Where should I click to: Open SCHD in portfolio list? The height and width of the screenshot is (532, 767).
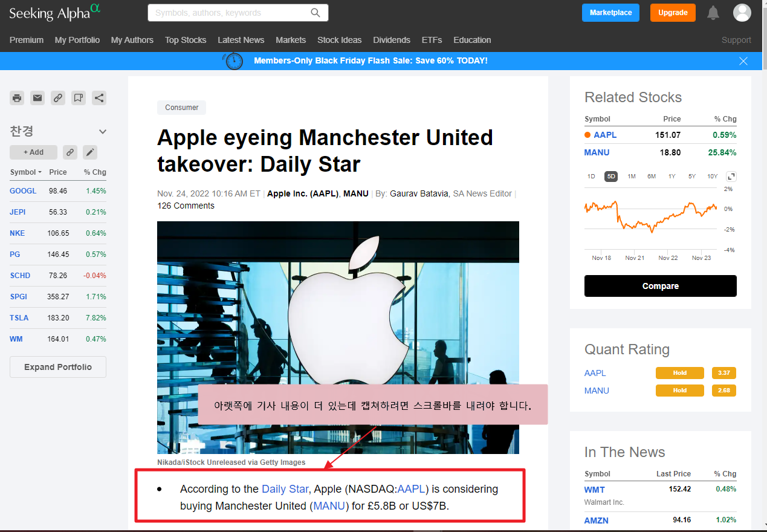(20, 275)
